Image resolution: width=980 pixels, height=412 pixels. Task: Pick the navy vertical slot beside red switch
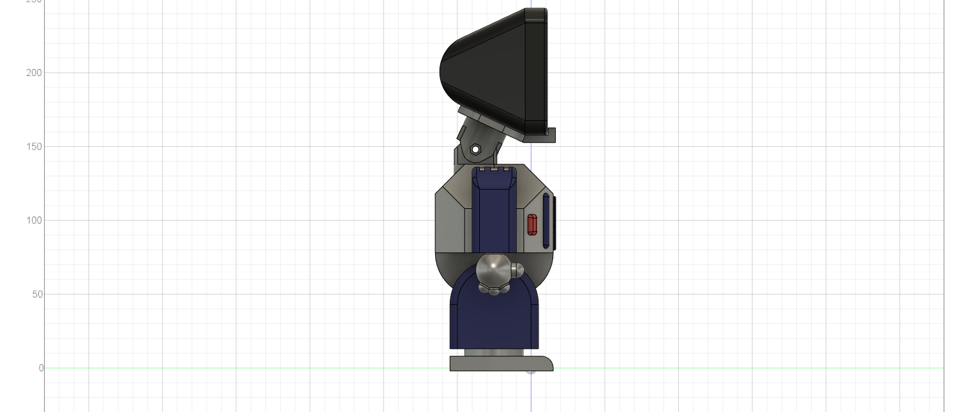tap(546, 221)
